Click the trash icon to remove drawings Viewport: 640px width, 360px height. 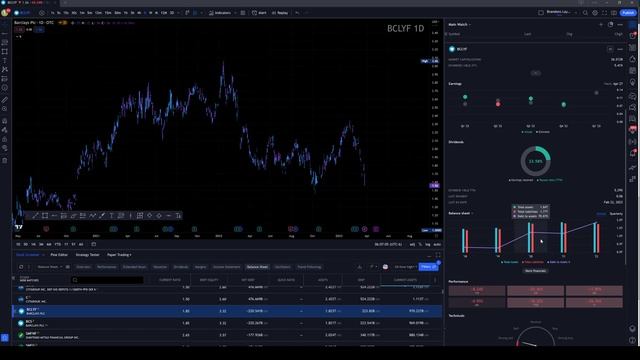click(x=4, y=160)
